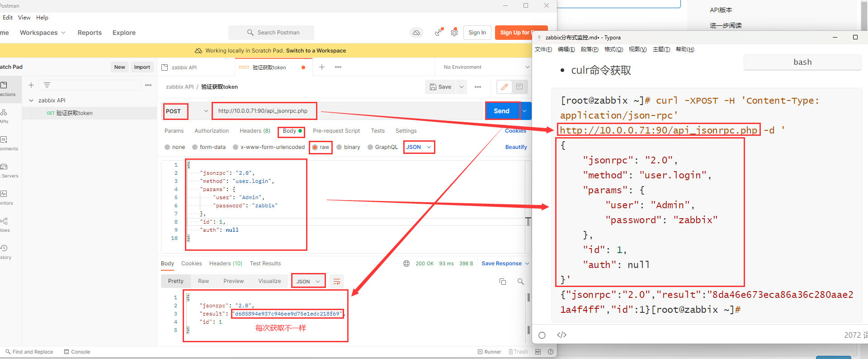The width and height of the screenshot is (868, 359).
Task: Open request body JSON format dropdown
Action: (419, 147)
